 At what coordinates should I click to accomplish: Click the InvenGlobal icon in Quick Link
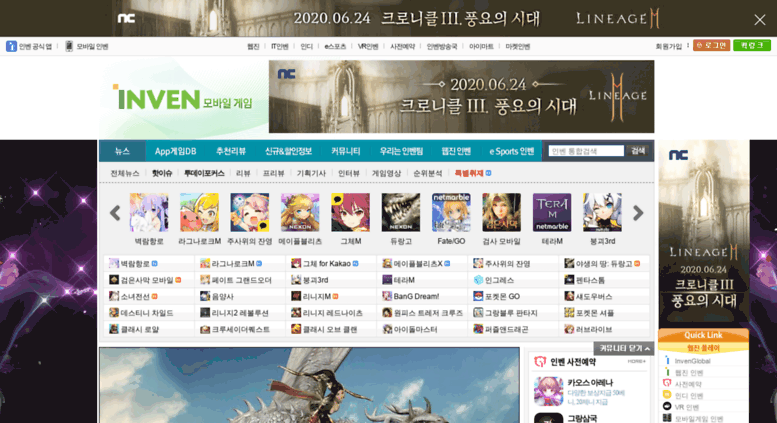667,361
